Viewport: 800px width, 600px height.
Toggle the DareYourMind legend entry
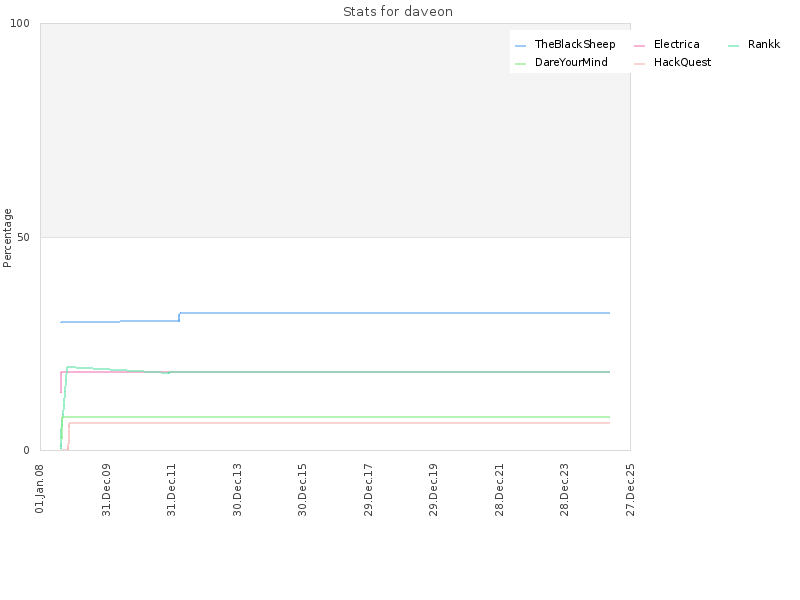(570, 62)
